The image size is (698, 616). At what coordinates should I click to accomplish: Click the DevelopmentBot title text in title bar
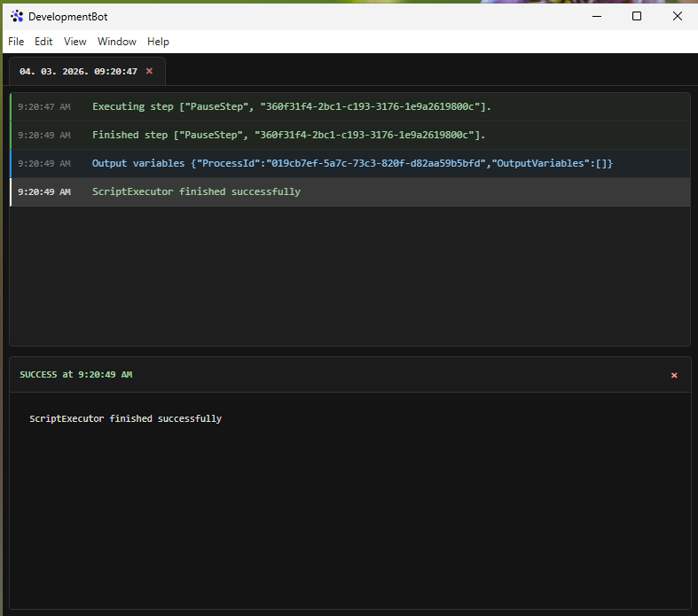click(x=68, y=17)
